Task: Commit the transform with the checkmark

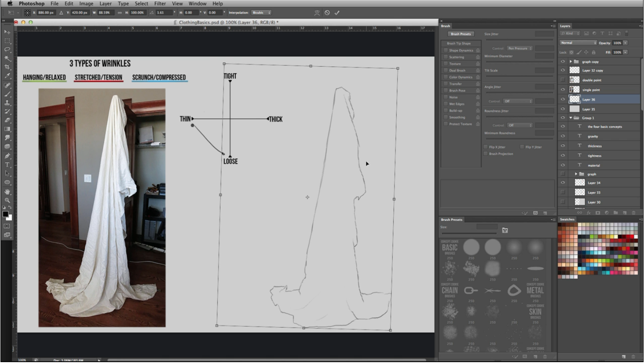Action: click(337, 13)
